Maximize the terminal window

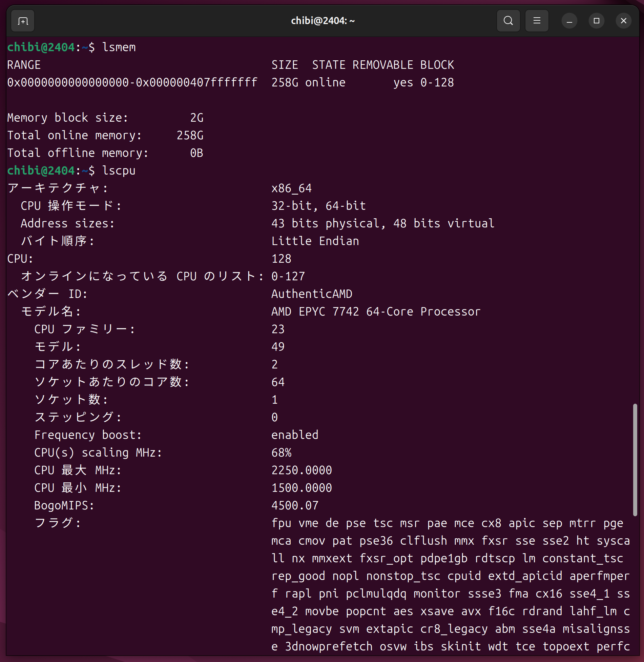coord(597,21)
